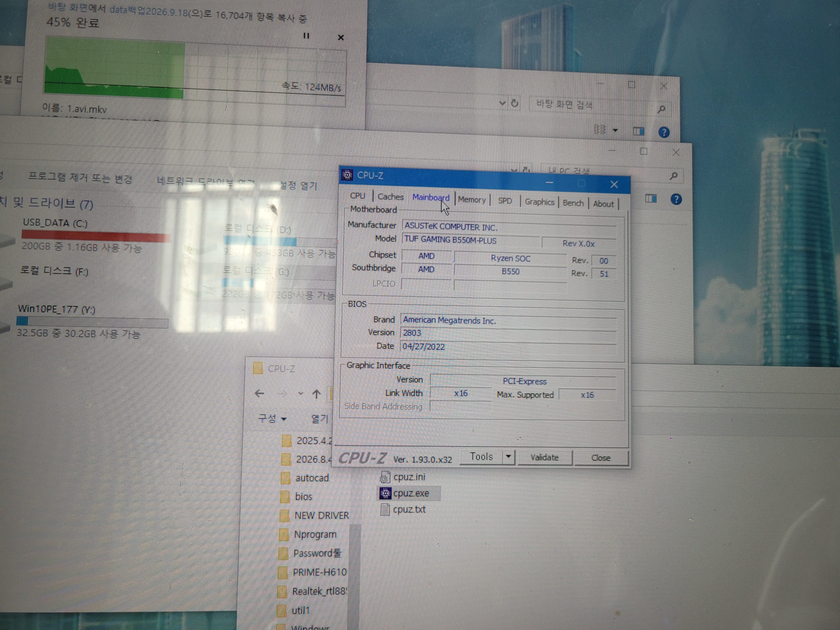840x630 pixels.
Task: Collapse the 드라이브 (7) group header
Action: [47, 203]
